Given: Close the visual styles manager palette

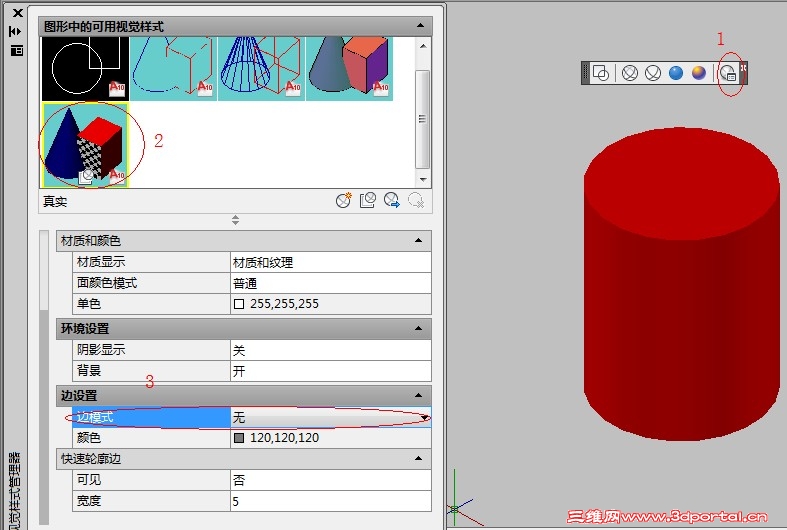Looking at the screenshot, I should [18, 13].
